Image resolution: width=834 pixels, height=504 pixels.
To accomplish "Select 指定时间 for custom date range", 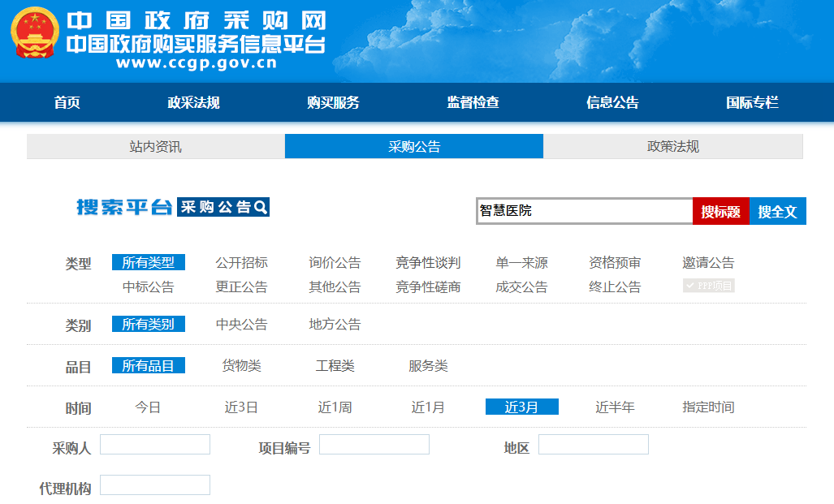I will click(x=706, y=407).
